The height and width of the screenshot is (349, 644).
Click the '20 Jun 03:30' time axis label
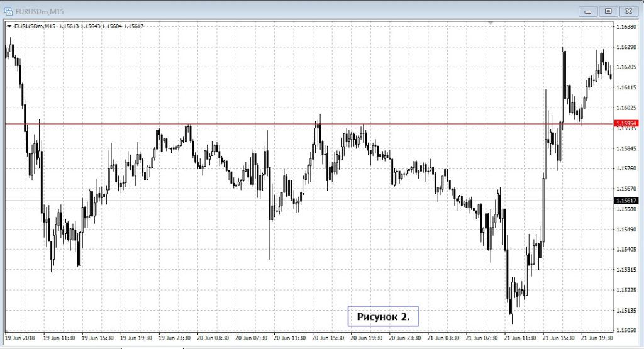tap(213, 338)
